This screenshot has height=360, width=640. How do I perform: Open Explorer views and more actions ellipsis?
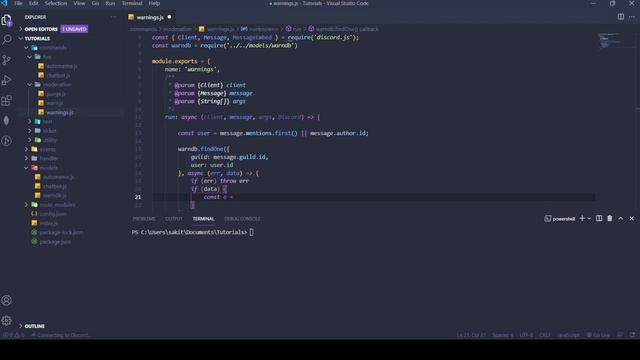click(x=113, y=17)
